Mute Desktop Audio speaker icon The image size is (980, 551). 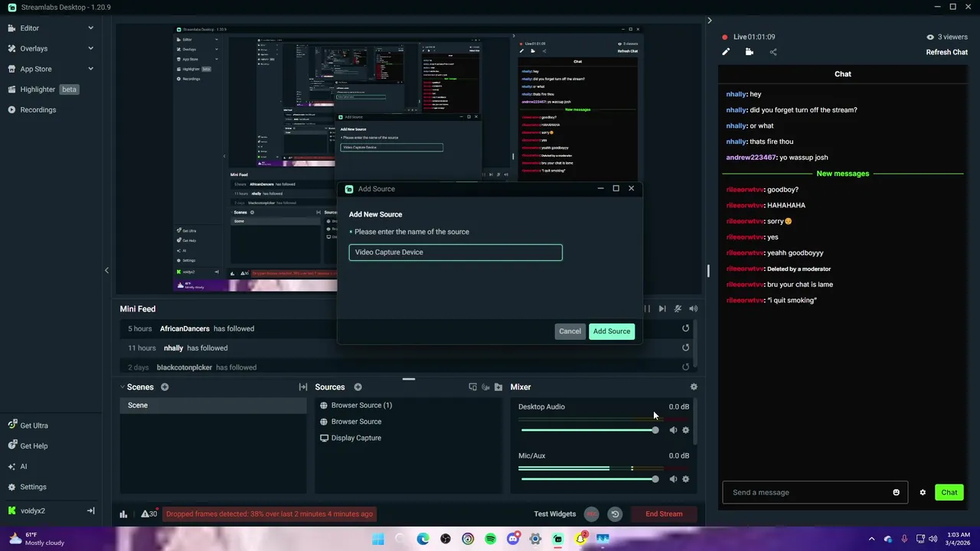tap(673, 430)
